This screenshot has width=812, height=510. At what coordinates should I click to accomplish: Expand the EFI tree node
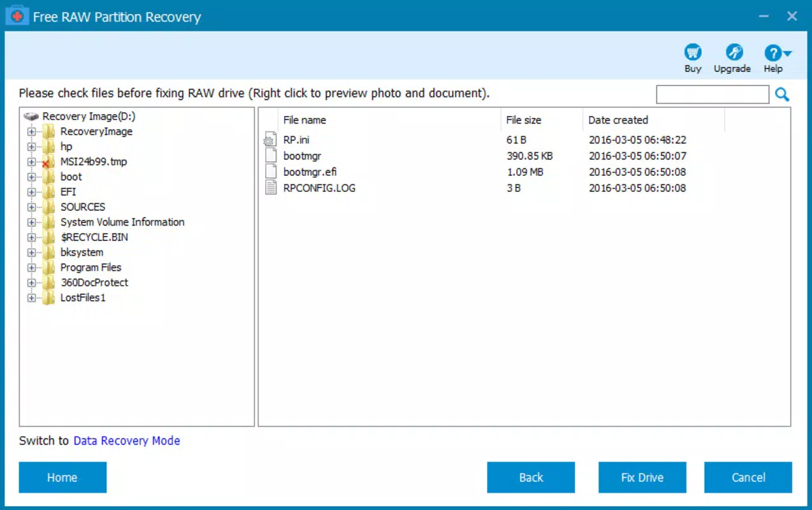(x=31, y=192)
